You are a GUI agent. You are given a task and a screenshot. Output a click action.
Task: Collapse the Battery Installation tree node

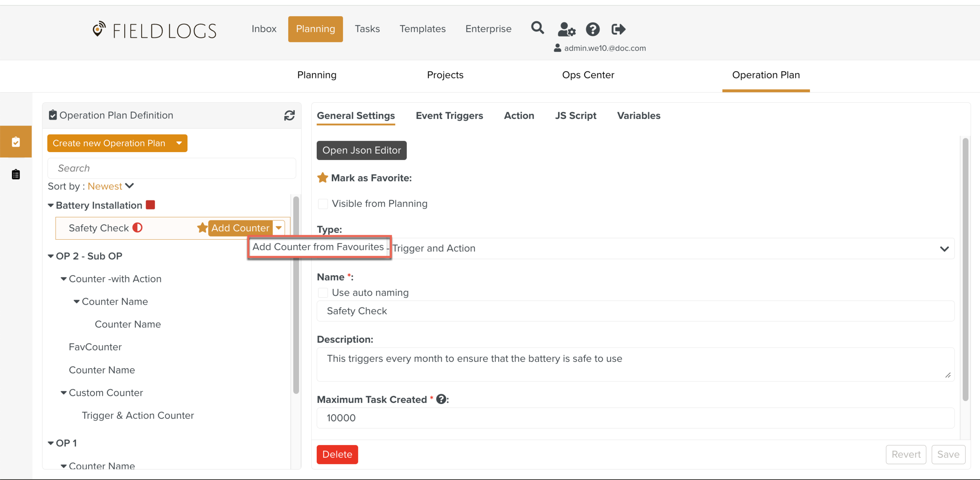point(51,205)
